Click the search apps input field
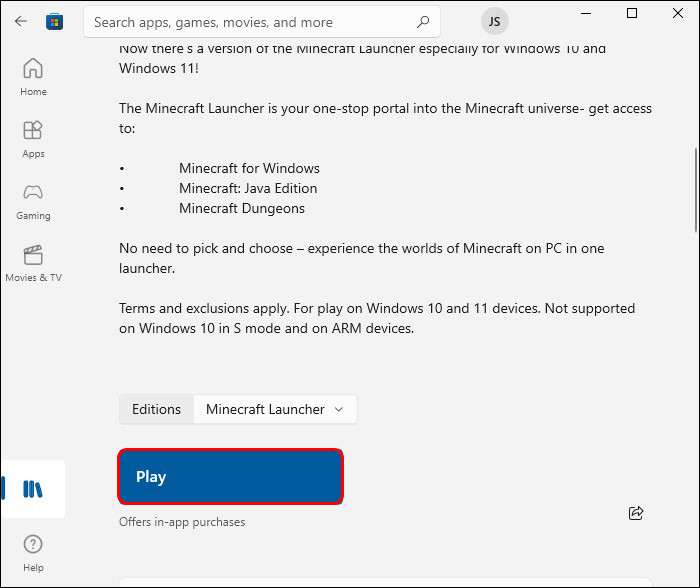This screenshot has height=588, width=700. pyautogui.click(x=250, y=21)
